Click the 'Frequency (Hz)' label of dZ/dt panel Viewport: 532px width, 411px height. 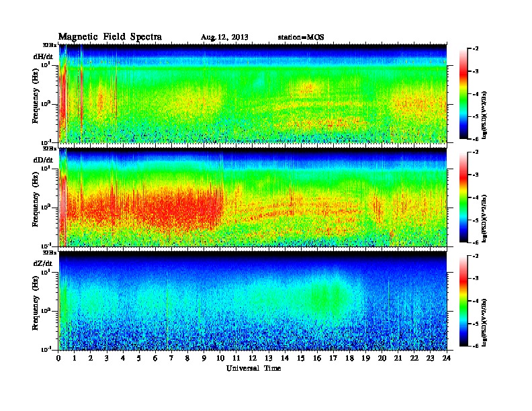[36, 304]
